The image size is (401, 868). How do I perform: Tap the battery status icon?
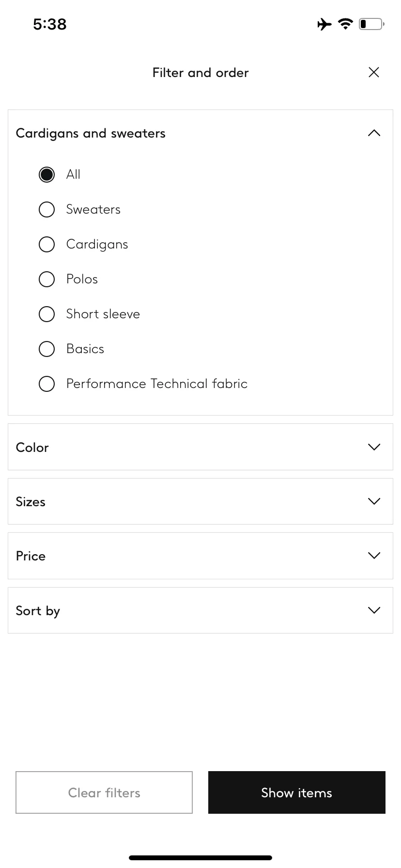tap(371, 24)
